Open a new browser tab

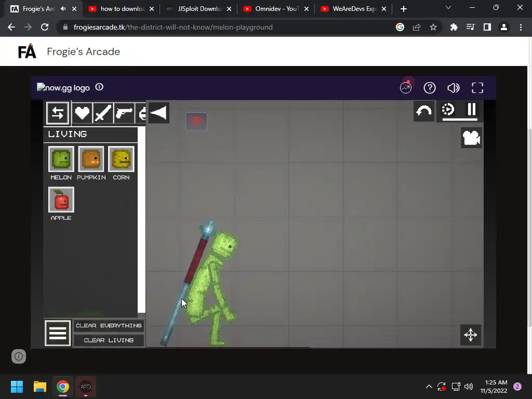point(403,9)
